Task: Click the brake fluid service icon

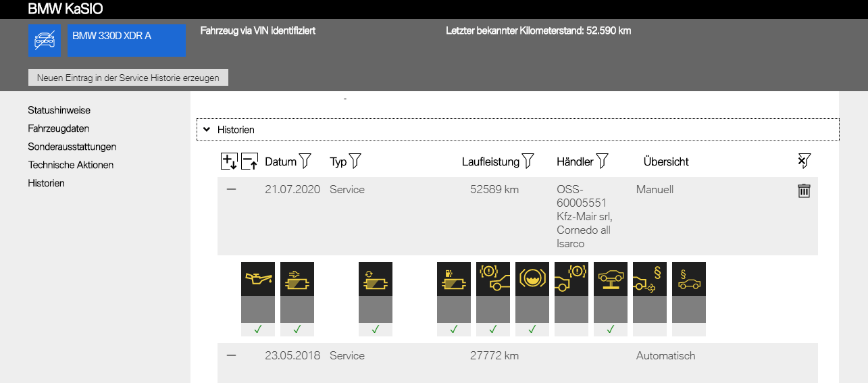Action: [x=532, y=279]
